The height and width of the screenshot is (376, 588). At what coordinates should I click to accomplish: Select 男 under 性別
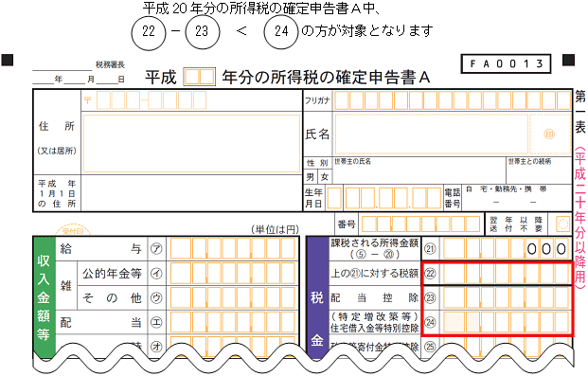tap(311, 177)
